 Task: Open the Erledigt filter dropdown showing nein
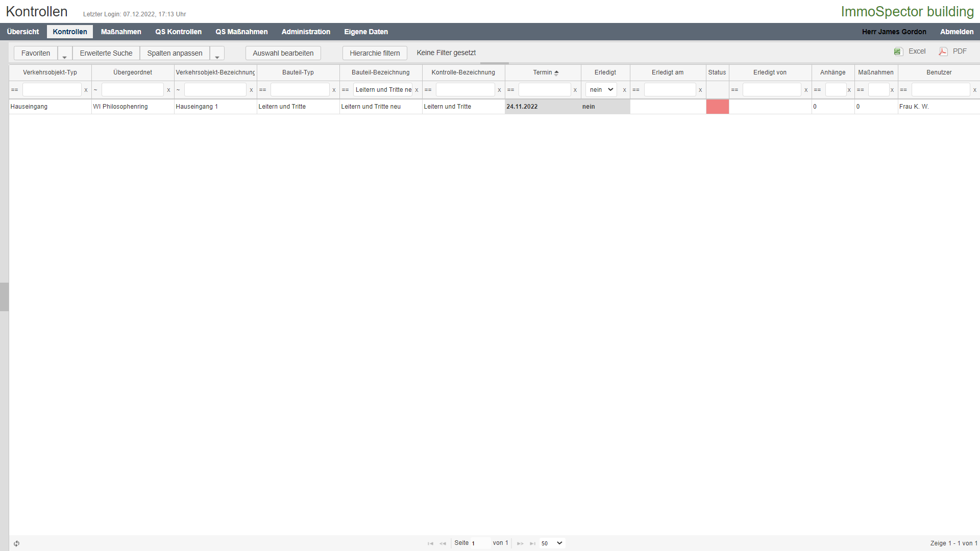click(601, 90)
